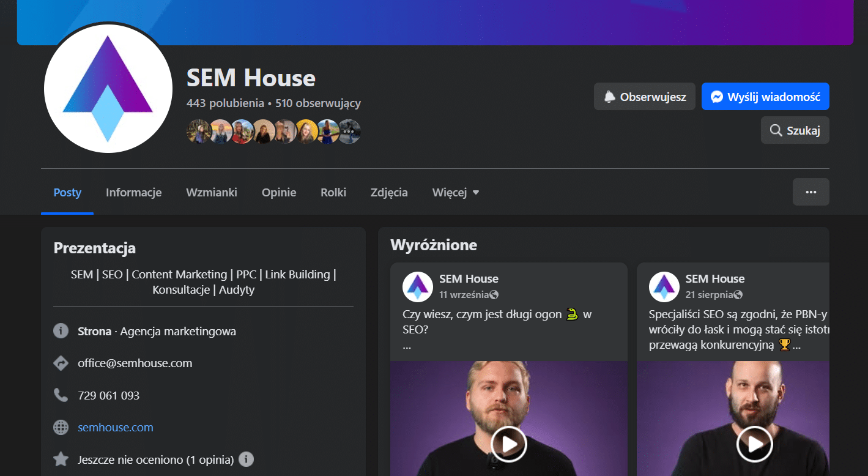Screen dimensions: 868x476
Task: Expand the Więcej dropdown
Action: [456, 192]
